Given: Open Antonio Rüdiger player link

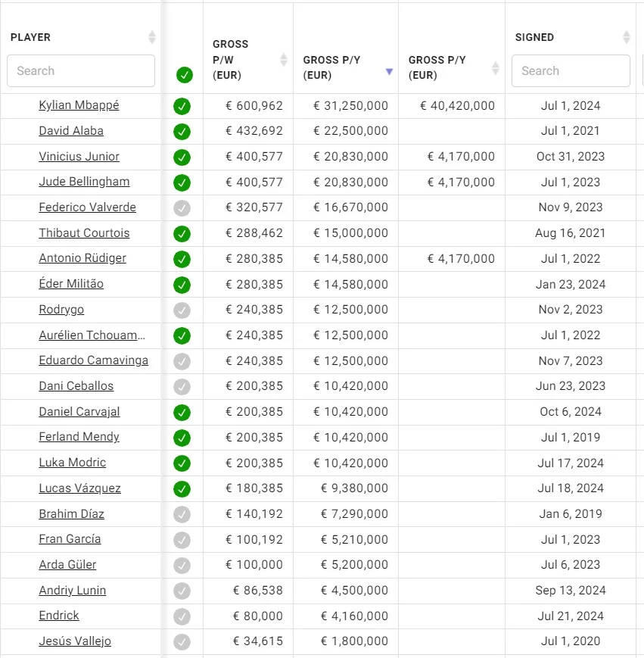Looking at the screenshot, I should click(x=82, y=258).
